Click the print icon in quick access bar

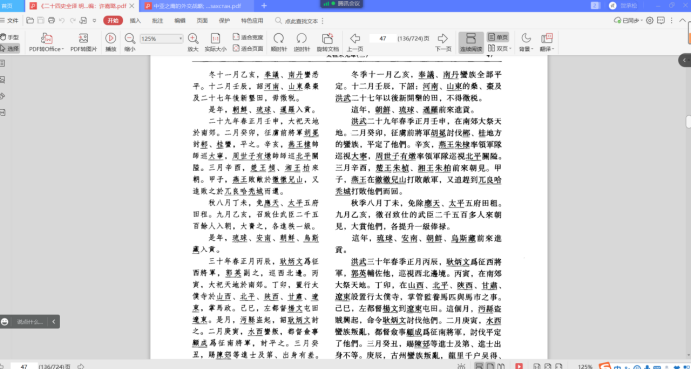click(52, 20)
